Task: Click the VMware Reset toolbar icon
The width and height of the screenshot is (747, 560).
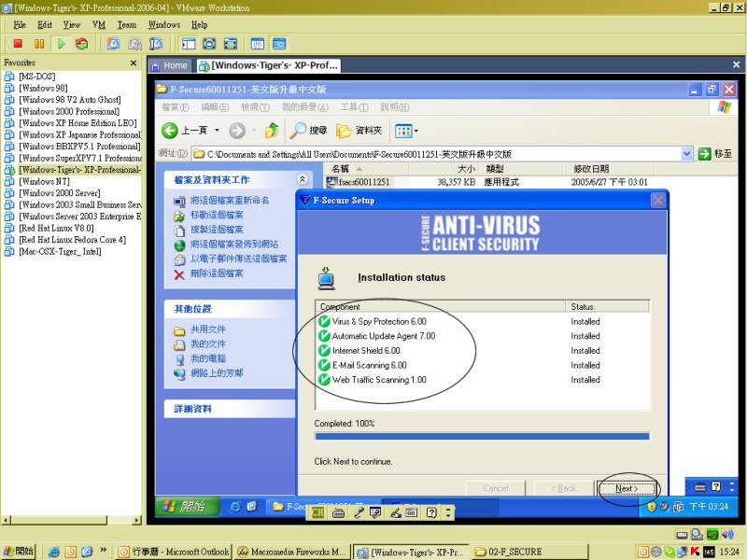Action: [82, 44]
